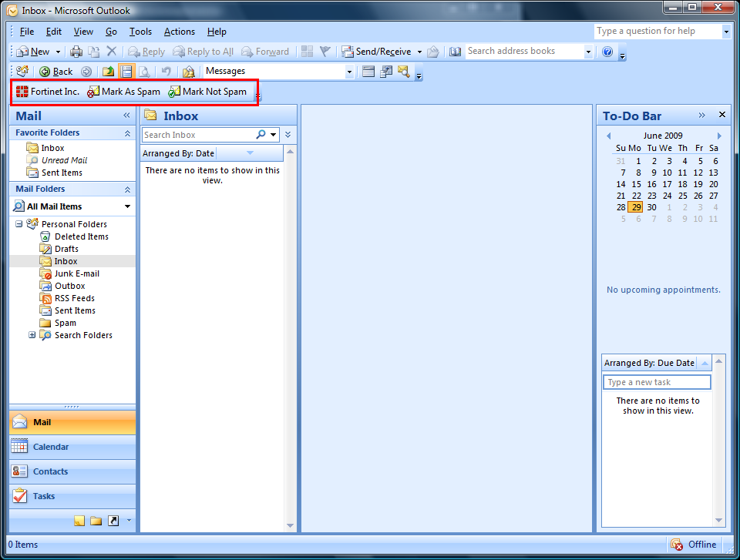The image size is (740, 560).
Task: Click the blue Help question icon
Action: coord(607,52)
